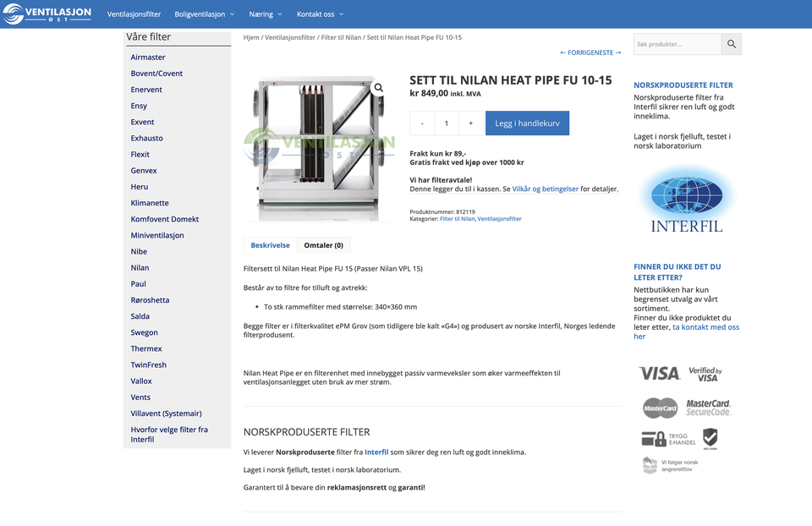The width and height of the screenshot is (812, 526).
Task: Select Flexit in the filter sidebar
Action: click(x=140, y=154)
